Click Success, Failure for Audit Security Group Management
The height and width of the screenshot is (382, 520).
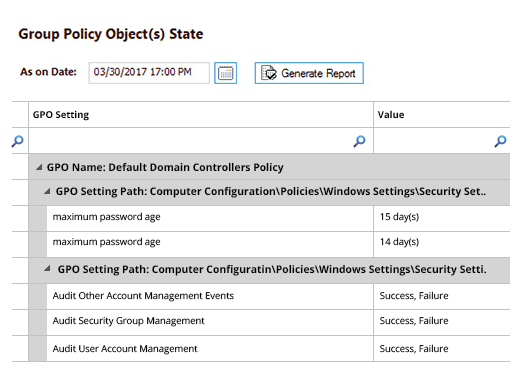click(442, 322)
